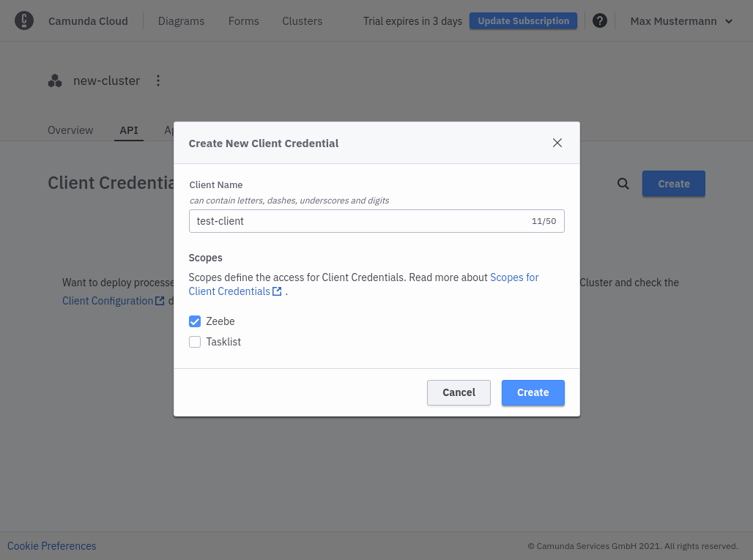Open the kebab menu beside new-cluster
753x560 pixels.
pyautogui.click(x=158, y=81)
